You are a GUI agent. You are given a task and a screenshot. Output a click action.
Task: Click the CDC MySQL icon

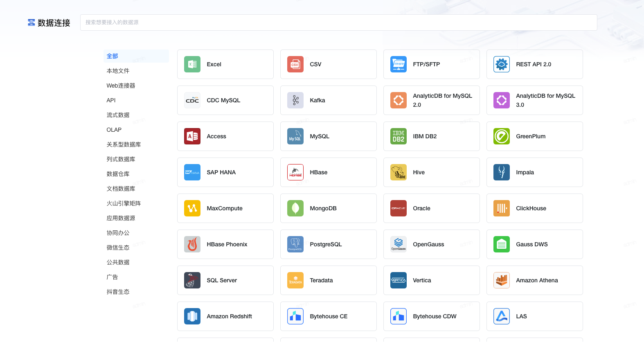pos(192,100)
